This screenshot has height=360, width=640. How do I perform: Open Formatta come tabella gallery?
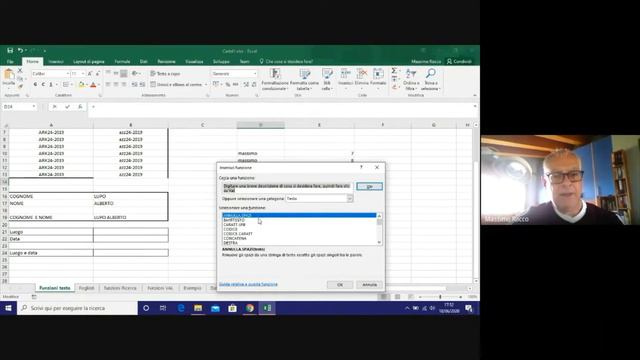pyautogui.click(x=304, y=80)
